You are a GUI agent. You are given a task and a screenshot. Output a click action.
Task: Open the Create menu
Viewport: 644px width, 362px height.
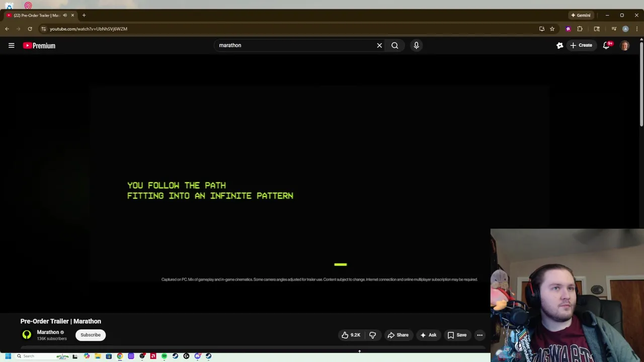pyautogui.click(x=581, y=45)
